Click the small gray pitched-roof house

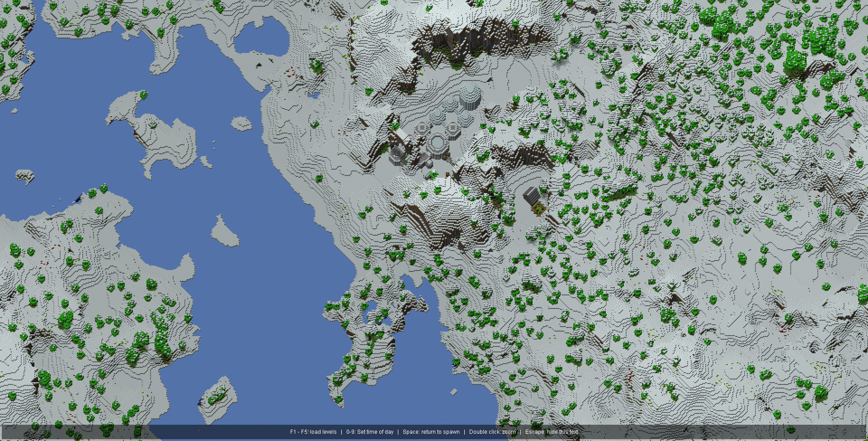click(x=532, y=196)
